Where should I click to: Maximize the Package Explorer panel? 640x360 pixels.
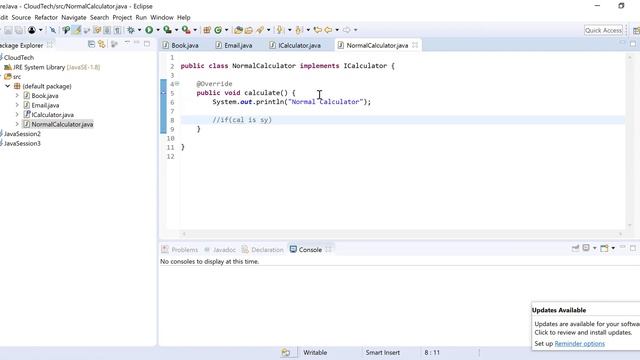147,44
